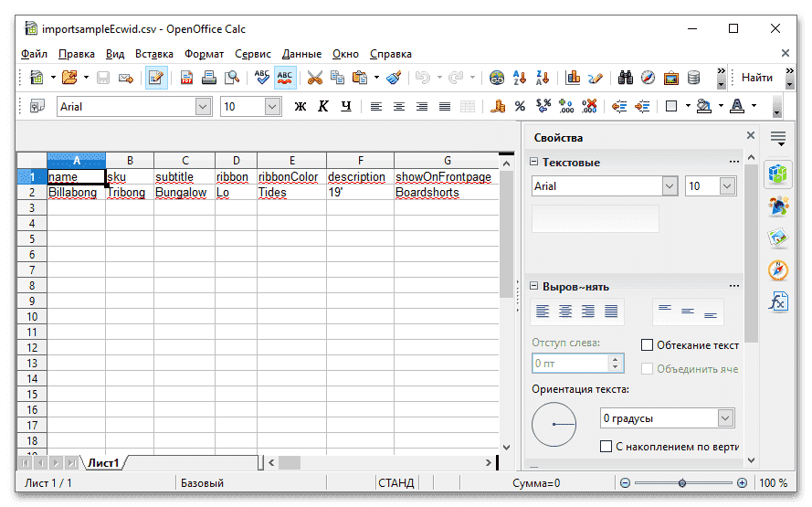Expand the '0 градусов' orientation dropdown

[x=726, y=418]
